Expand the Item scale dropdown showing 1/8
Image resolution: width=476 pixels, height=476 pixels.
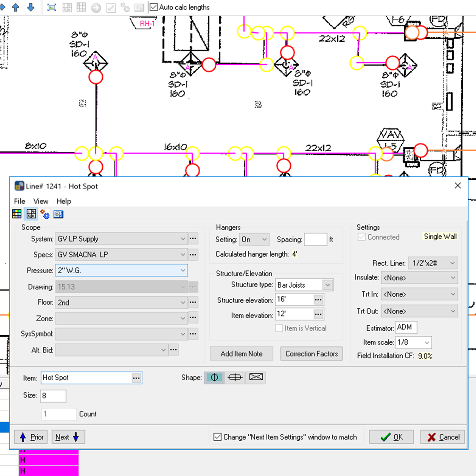pos(426,342)
